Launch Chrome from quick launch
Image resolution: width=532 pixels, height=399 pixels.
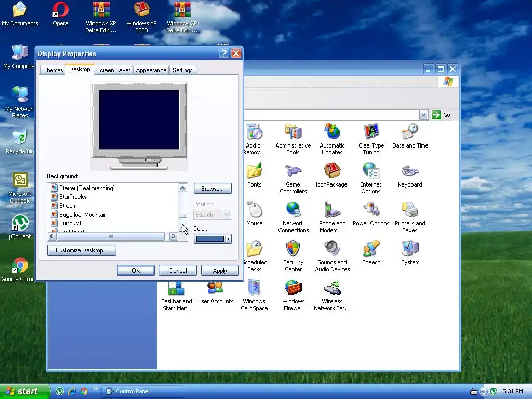84,391
